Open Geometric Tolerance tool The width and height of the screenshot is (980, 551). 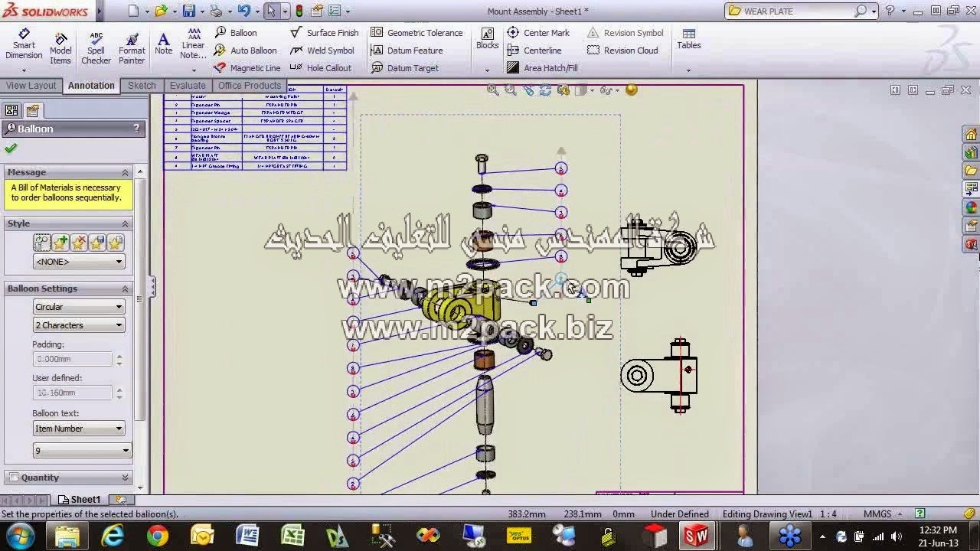(x=416, y=33)
